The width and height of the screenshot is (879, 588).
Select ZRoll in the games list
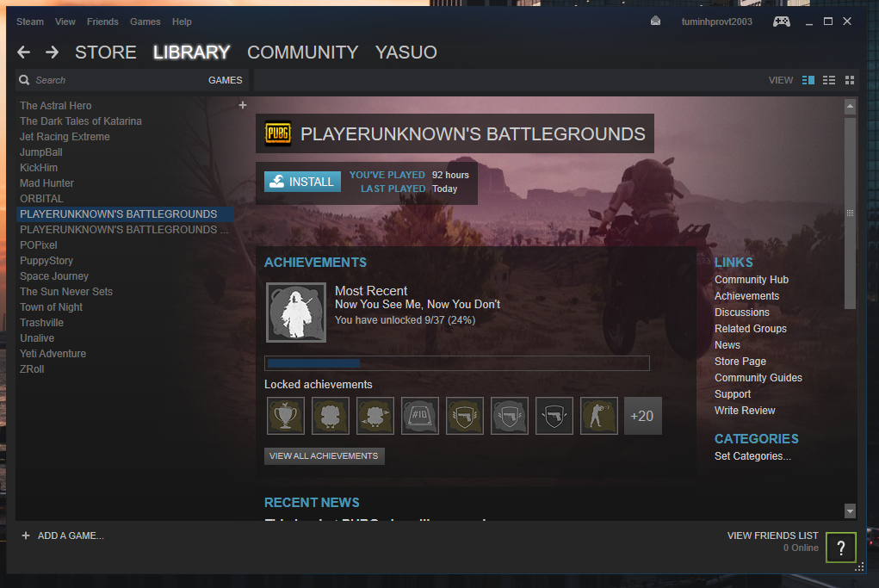[x=32, y=369]
